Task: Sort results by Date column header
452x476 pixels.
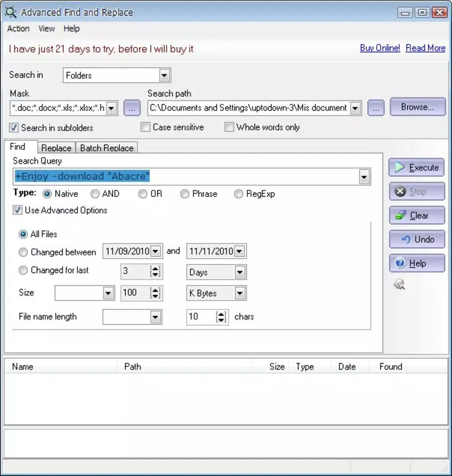Action: pos(350,367)
